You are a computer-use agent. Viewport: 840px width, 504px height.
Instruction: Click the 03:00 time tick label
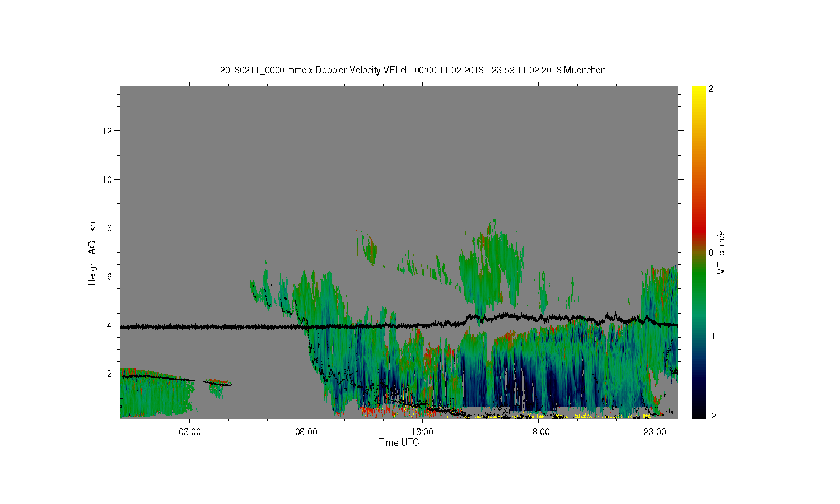[x=190, y=432]
